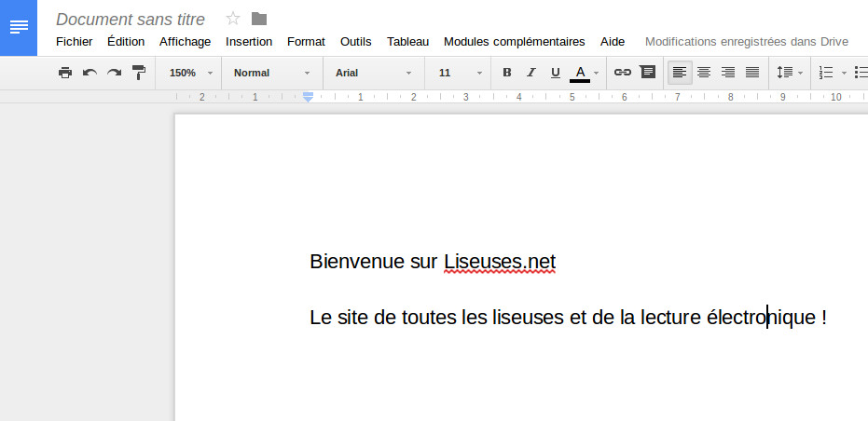Viewport: 868px width, 421px height.
Task: Align text right
Action: click(x=728, y=73)
